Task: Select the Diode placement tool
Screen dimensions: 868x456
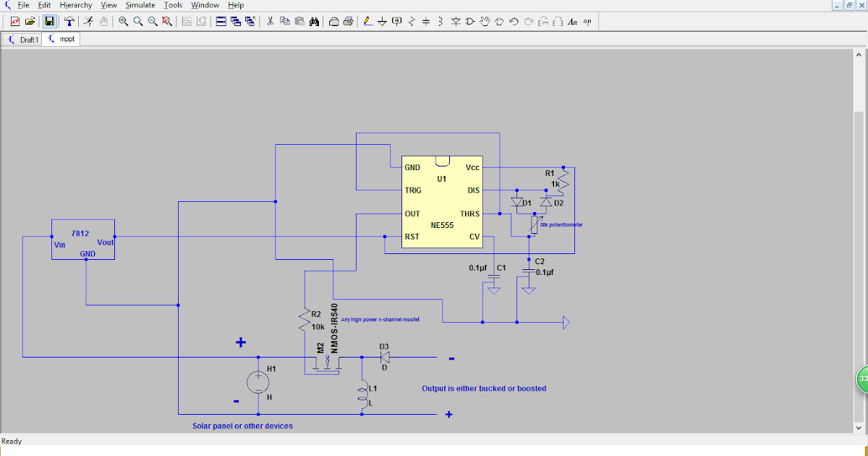Action: (x=455, y=21)
